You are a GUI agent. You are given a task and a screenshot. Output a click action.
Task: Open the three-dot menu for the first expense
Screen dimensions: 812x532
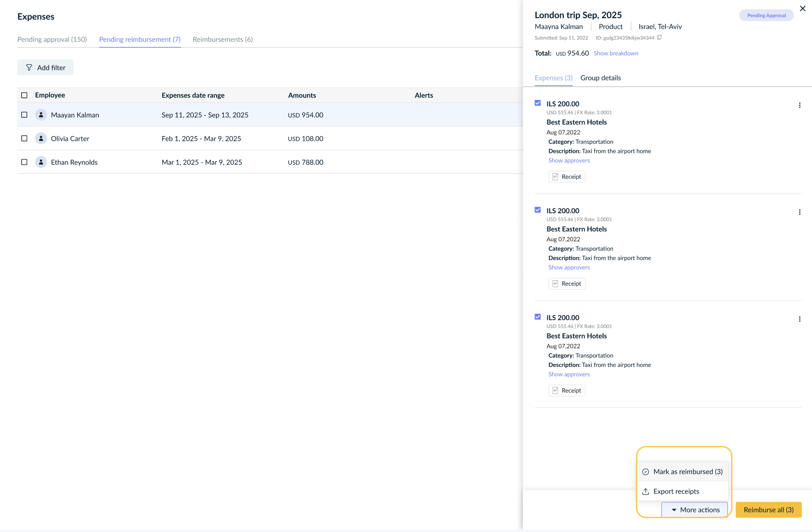point(800,106)
